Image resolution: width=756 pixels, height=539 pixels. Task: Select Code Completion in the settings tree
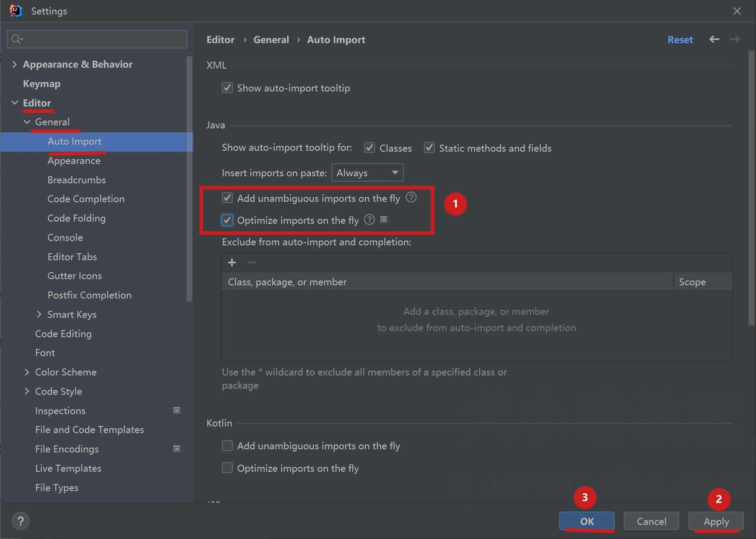pyautogui.click(x=86, y=199)
